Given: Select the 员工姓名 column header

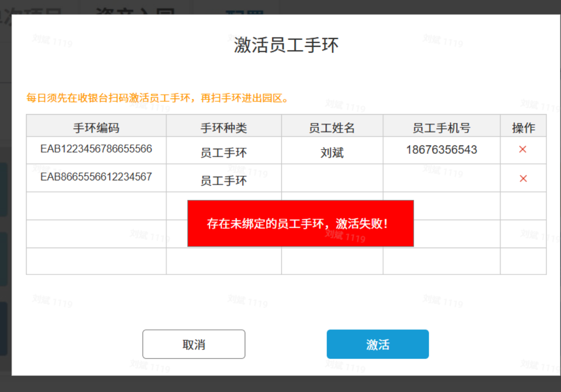Looking at the screenshot, I should point(332,128).
